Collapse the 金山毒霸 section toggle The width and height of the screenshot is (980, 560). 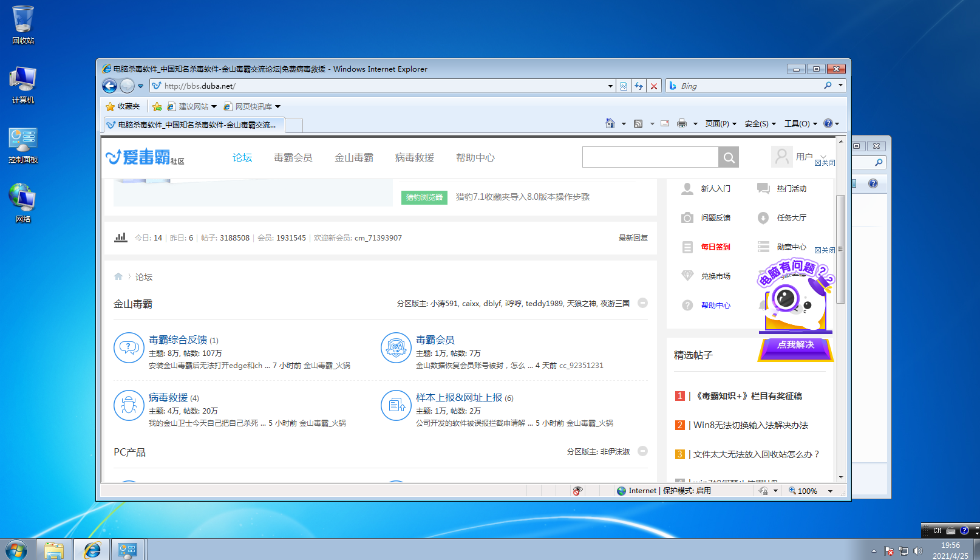click(x=643, y=302)
